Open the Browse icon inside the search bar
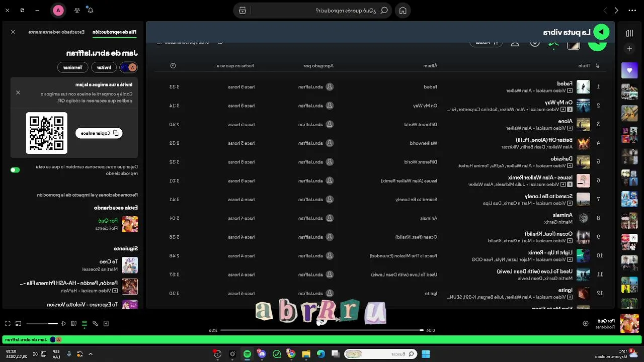The width and height of the screenshot is (644, 362). pos(243,10)
